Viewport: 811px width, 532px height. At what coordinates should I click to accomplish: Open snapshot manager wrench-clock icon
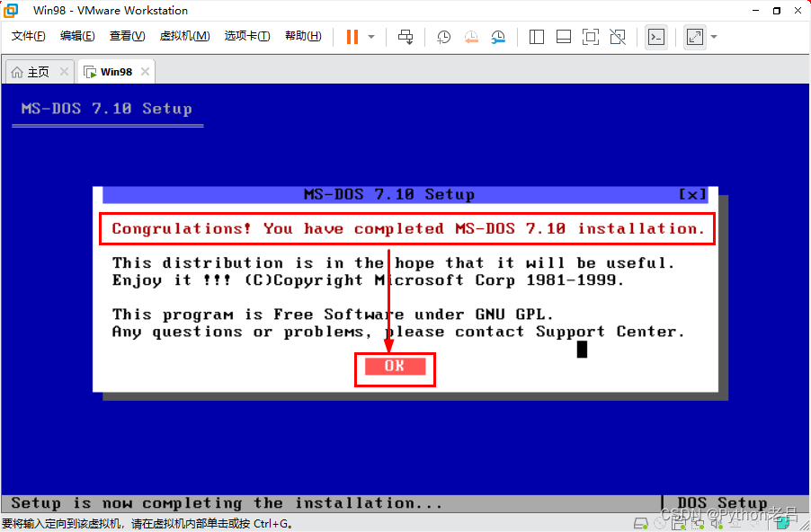pos(498,37)
